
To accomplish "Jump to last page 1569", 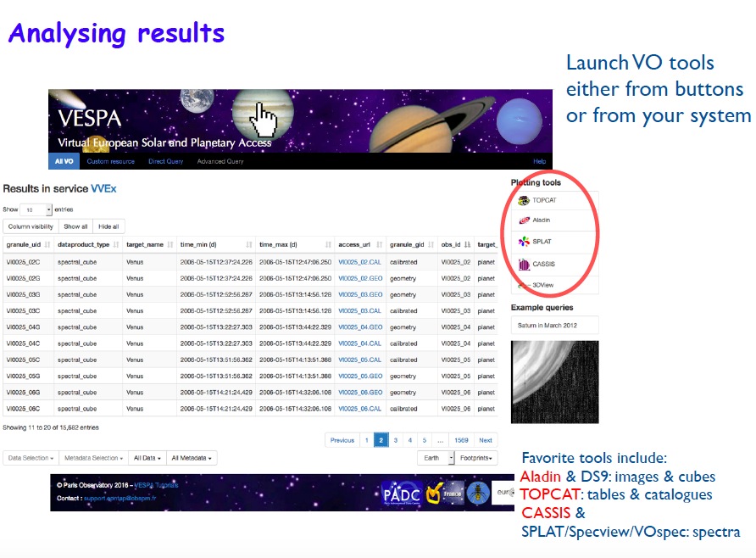I will pyautogui.click(x=461, y=440).
